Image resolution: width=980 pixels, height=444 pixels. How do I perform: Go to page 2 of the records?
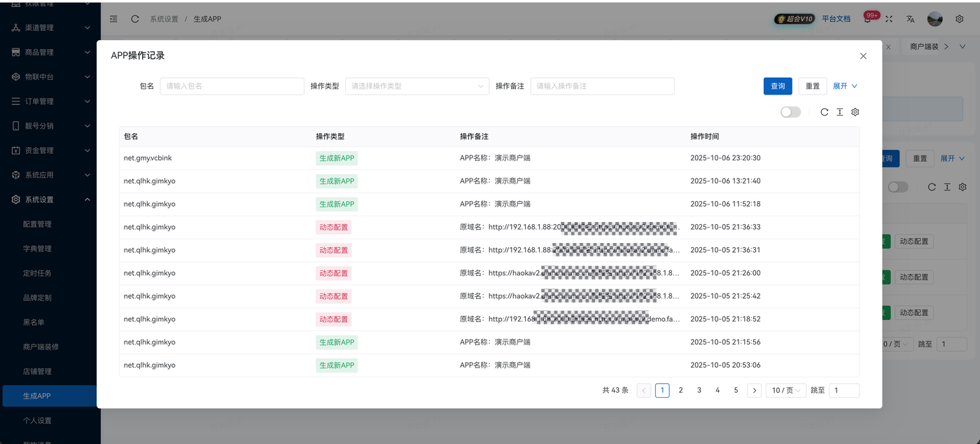click(x=680, y=391)
